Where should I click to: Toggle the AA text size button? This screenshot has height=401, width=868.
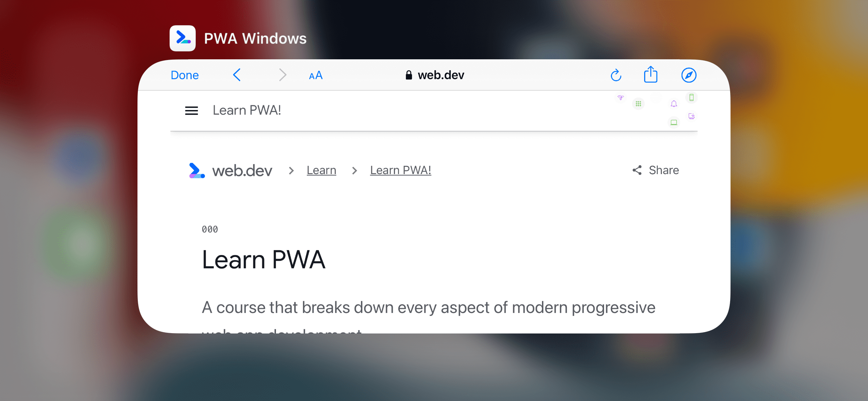315,75
